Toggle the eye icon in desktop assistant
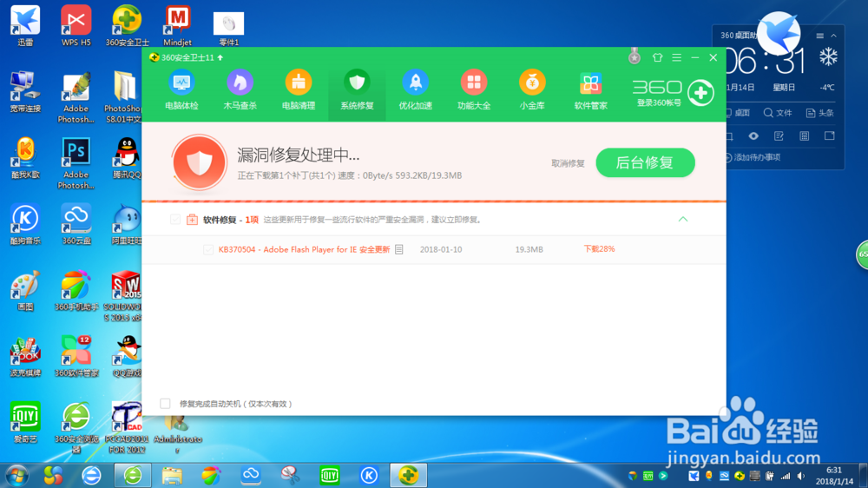Screen dimensions: 868x488 753,136
